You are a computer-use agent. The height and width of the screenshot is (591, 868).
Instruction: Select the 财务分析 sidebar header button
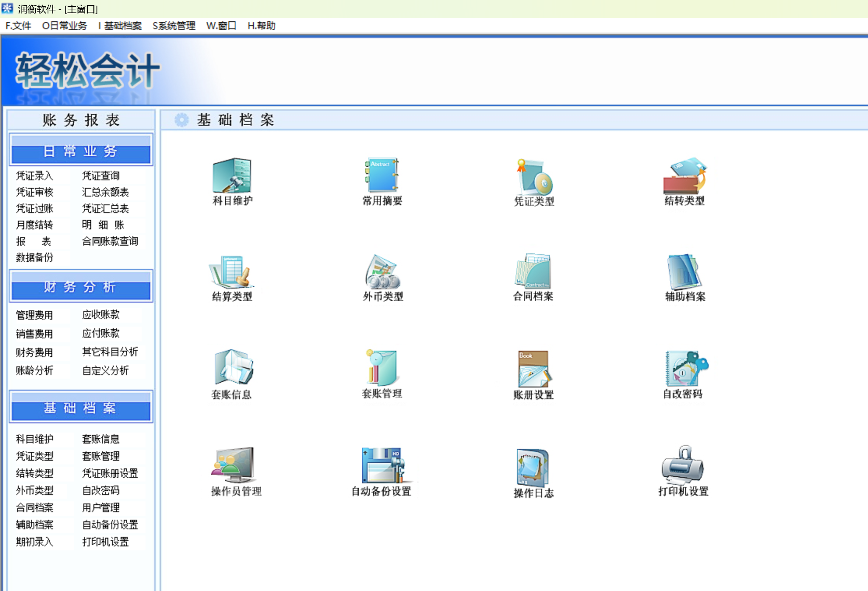(x=81, y=286)
